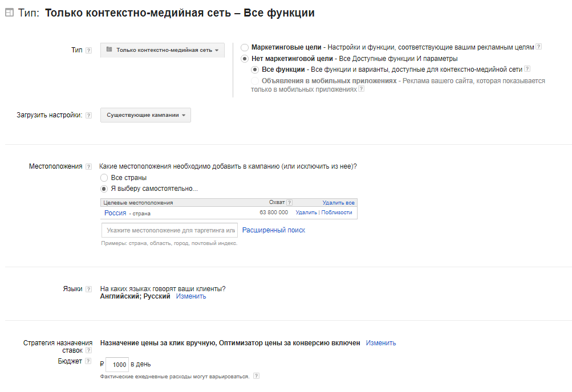
Task: Open help icon beside Местоположения label
Action: click(89, 166)
